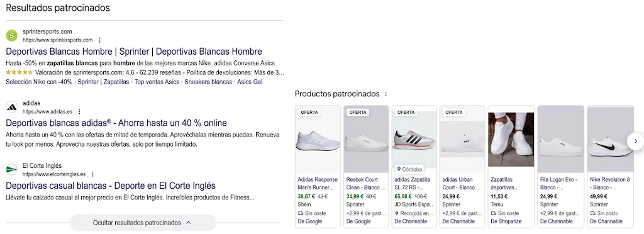Click the Nike Revolution 8 shoe image
644x234 pixels.
click(x=610, y=139)
